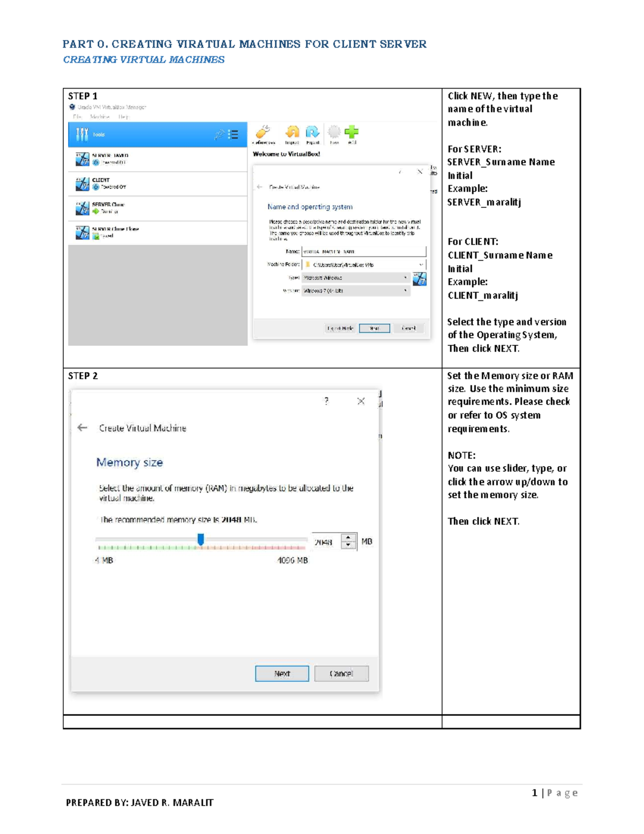Screen dimensions: 644x834
Task: Click Next in the Name dialog
Action: (374, 328)
